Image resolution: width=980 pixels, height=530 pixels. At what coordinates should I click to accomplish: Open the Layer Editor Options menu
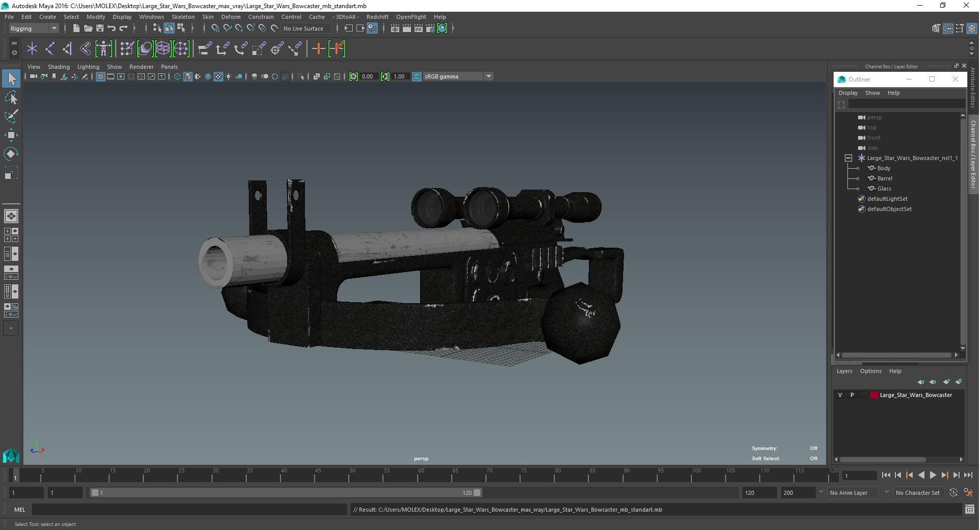tap(870, 371)
